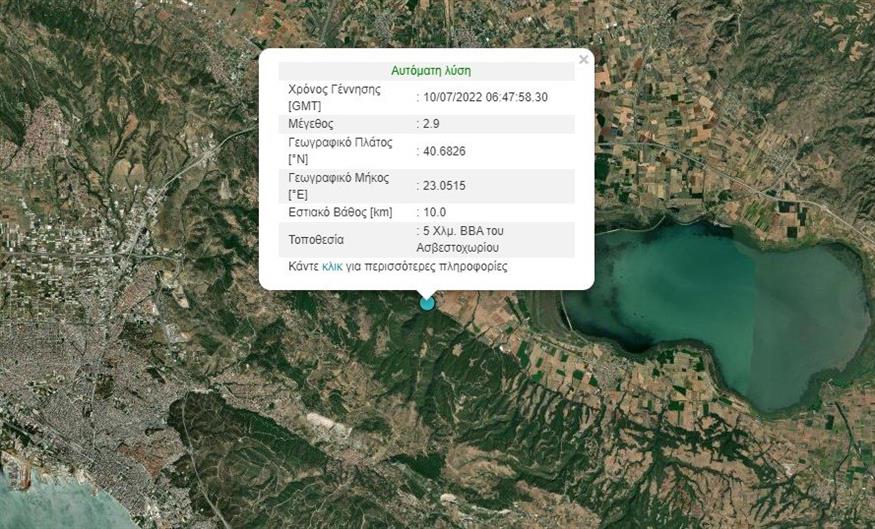Select the 'Τοποθεσία' row label

(318, 240)
